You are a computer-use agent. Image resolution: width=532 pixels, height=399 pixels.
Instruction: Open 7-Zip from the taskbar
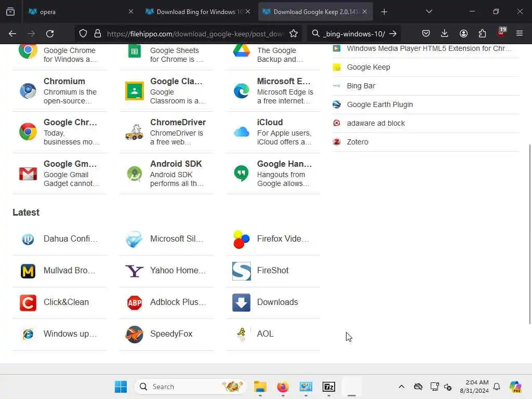pos(329,387)
